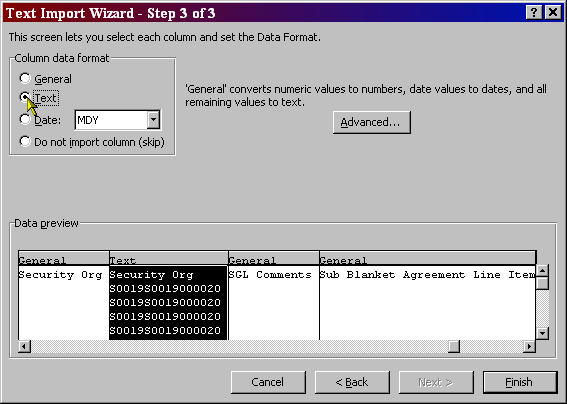This screenshot has width=567, height=404.
Task: Click the preview scroll left arrow
Action: [24, 346]
